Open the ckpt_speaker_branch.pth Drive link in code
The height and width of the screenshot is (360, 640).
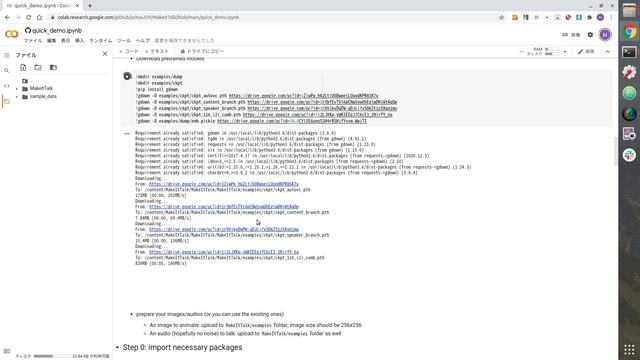pyautogui.click(x=322, y=109)
